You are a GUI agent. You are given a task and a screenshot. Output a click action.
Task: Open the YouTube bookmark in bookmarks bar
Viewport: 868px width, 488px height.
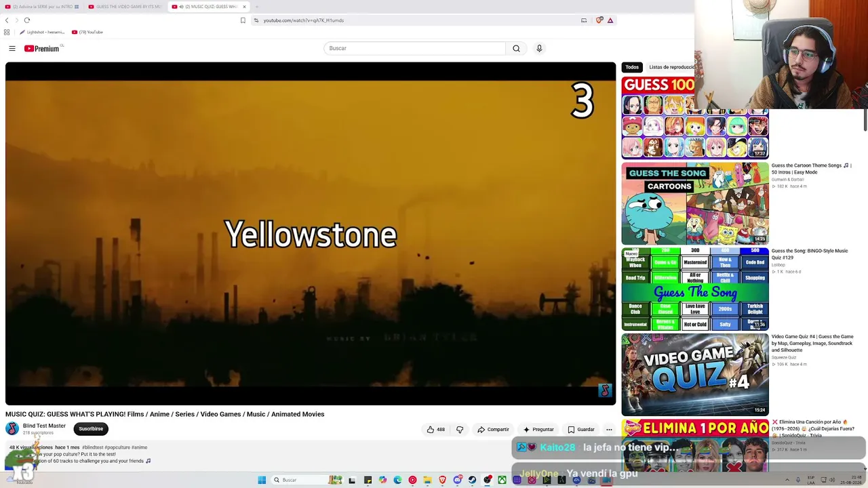tap(87, 32)
